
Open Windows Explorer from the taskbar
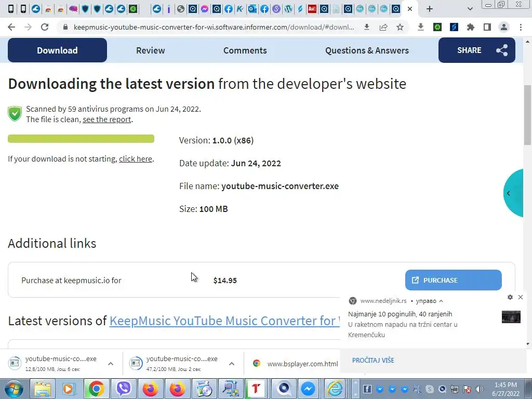pyautogui.click(x=43, y=389)
